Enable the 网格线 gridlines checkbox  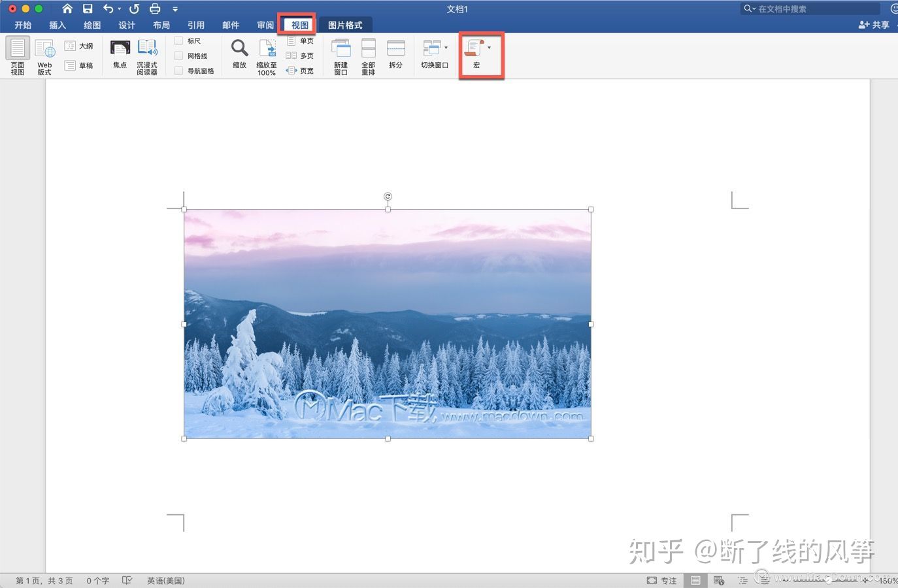point(178,56)
